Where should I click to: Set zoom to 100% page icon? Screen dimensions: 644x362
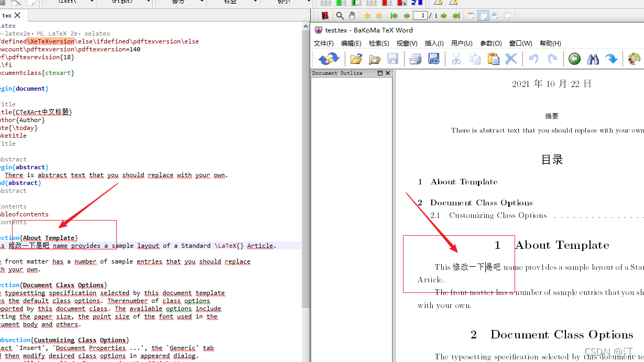pos(471,16)
